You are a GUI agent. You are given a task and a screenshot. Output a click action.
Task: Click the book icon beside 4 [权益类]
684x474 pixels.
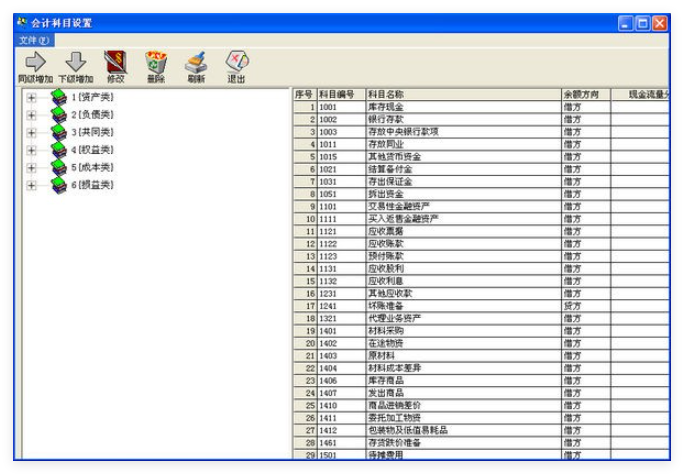click(58, 150)
